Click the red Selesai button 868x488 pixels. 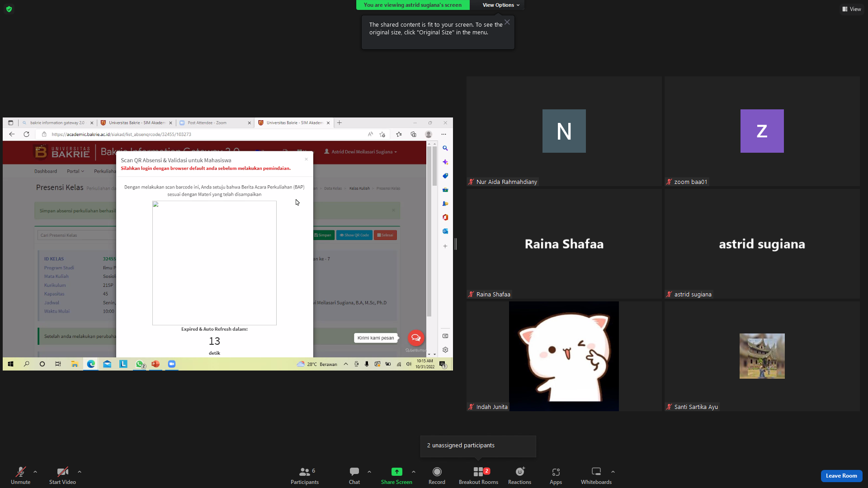pos(385,235)
